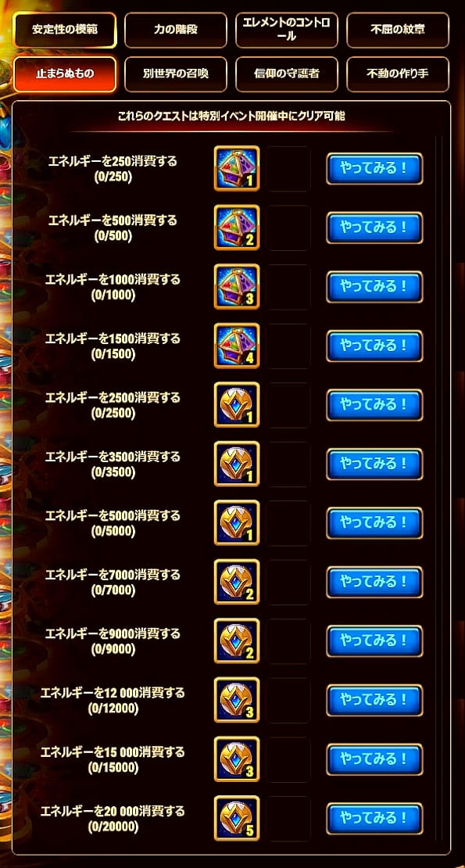Click lantern reward icon for 1500 energy quest

click(237, 346)
